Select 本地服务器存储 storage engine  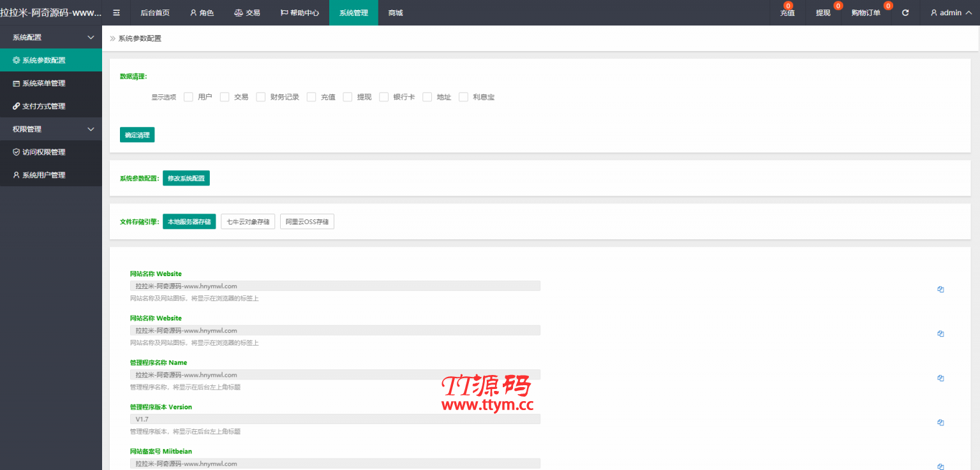189,222
